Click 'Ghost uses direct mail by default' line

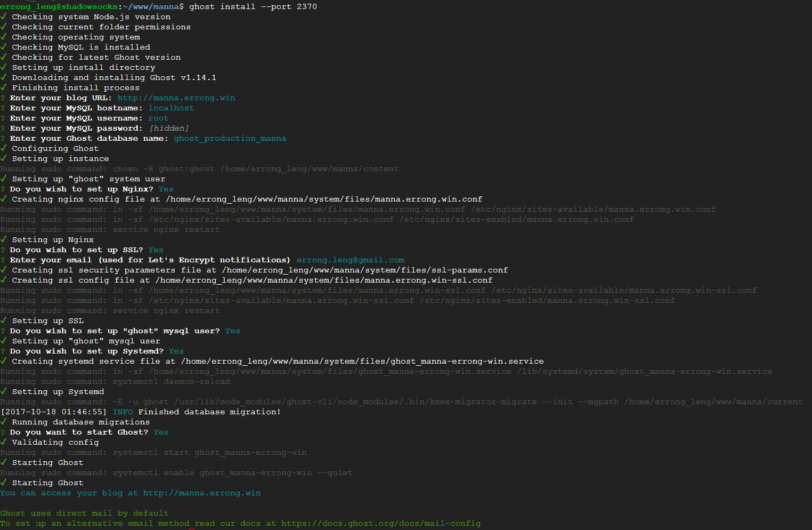(x=84, y=513)
